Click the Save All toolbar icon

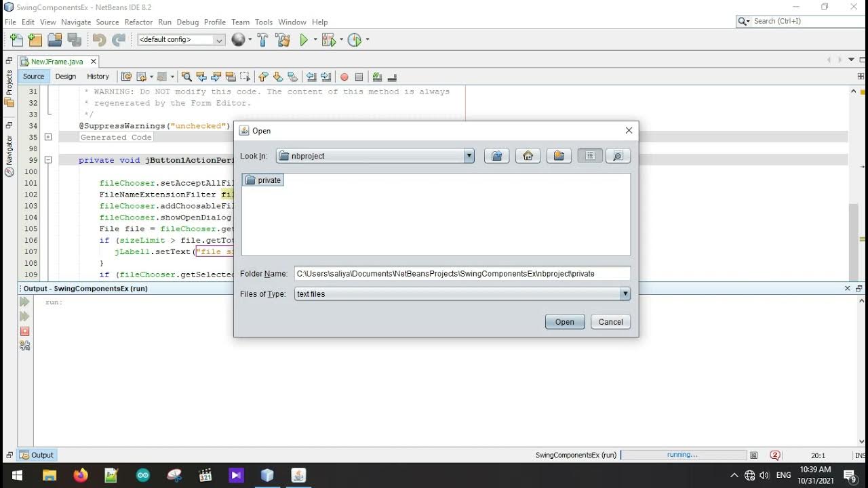pyautogui.click(x=75, y=40)
